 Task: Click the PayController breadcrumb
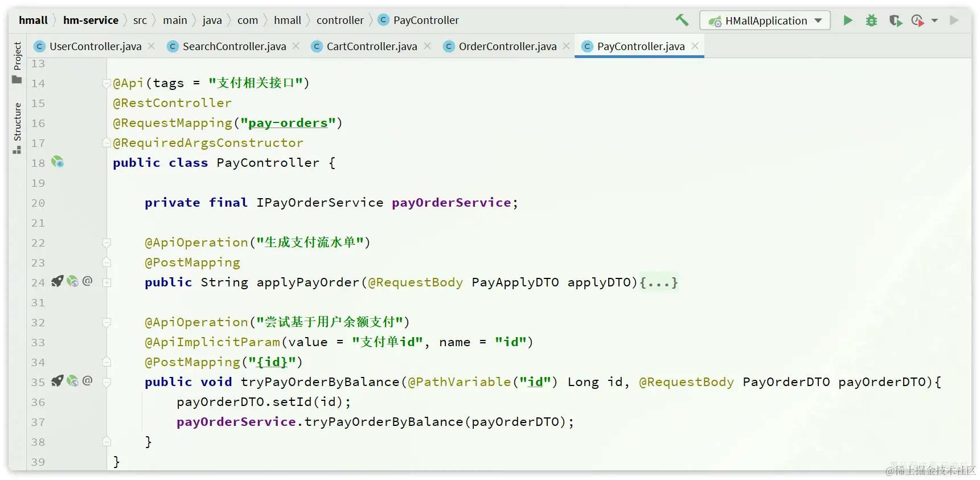pos(419,20)
